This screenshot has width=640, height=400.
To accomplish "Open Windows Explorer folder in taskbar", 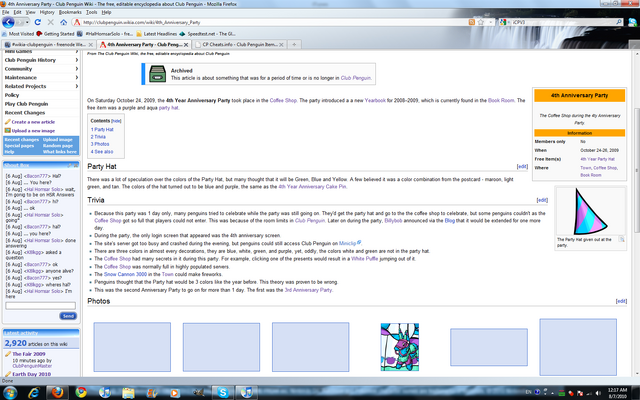I will (128, 393).
